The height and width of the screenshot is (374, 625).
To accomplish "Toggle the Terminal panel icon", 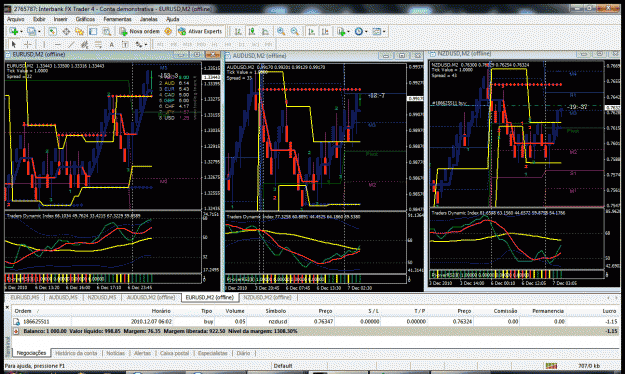I will [x=93, y=31].
